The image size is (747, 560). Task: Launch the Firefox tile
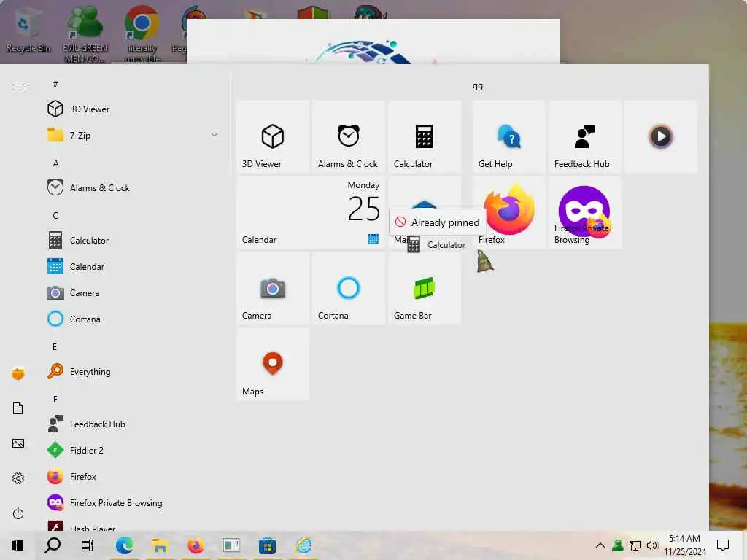click(x=508, y=212)
